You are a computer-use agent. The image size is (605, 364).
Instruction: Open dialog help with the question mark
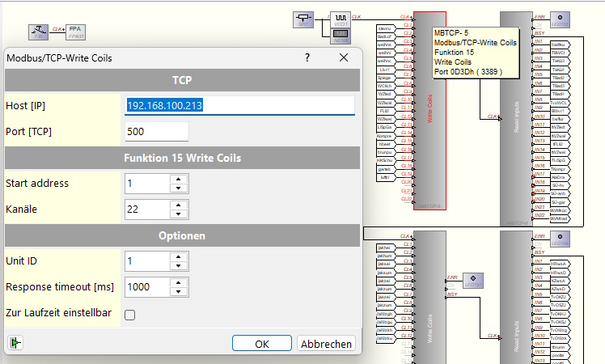[x=307, y=58]
